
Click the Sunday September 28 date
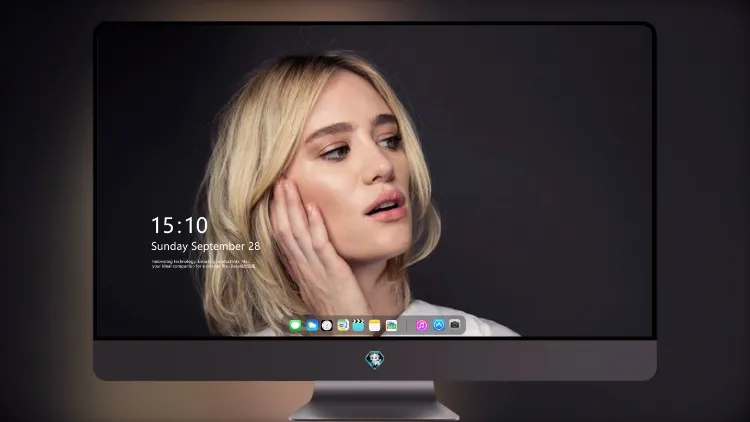(205, 246)
